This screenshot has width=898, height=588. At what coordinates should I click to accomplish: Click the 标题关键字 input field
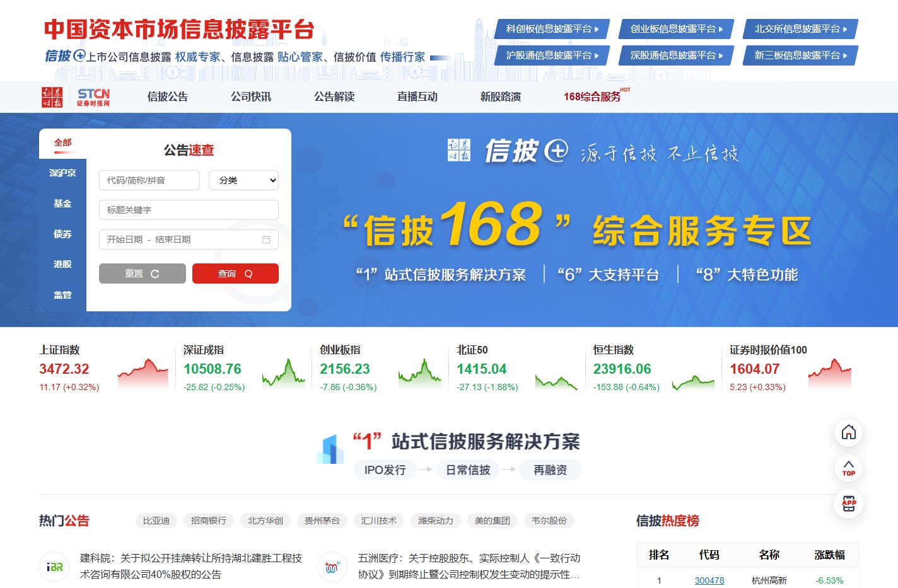(189, 210)
